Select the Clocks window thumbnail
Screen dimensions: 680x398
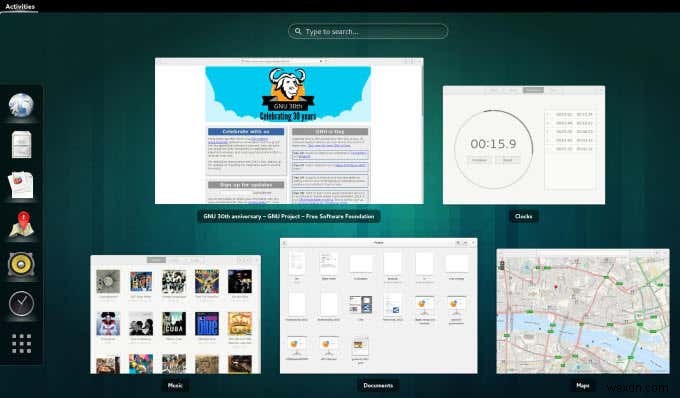point(523,145)
